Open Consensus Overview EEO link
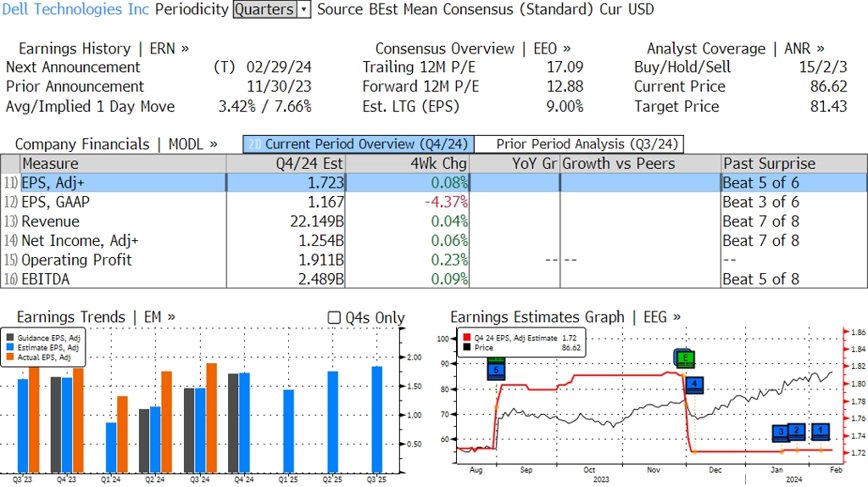This screenshot has width=868, height=487. click(x=473, y=48)
